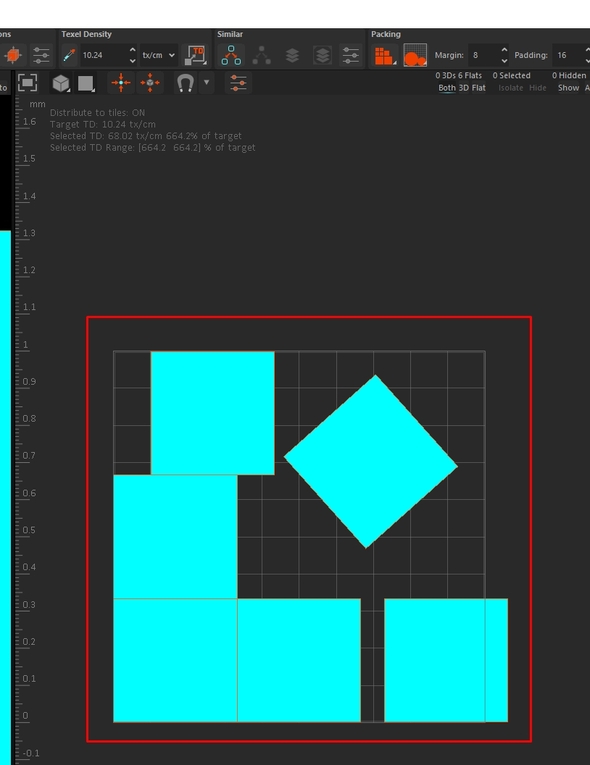Select the Similar islands hierarchy icon
Image resolution: width=590 pixels, height=765 pixels.
click(x=231, y=55)
